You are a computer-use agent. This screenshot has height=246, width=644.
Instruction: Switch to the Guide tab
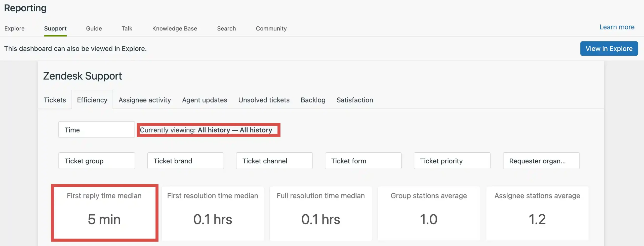pyautogui.click(x=94, y=28)
